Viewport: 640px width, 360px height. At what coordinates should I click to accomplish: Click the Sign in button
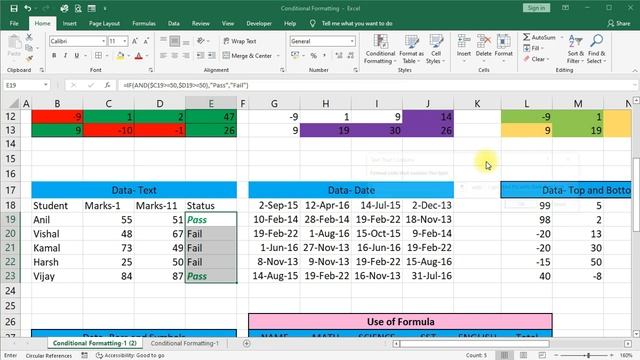click(536, 8)
